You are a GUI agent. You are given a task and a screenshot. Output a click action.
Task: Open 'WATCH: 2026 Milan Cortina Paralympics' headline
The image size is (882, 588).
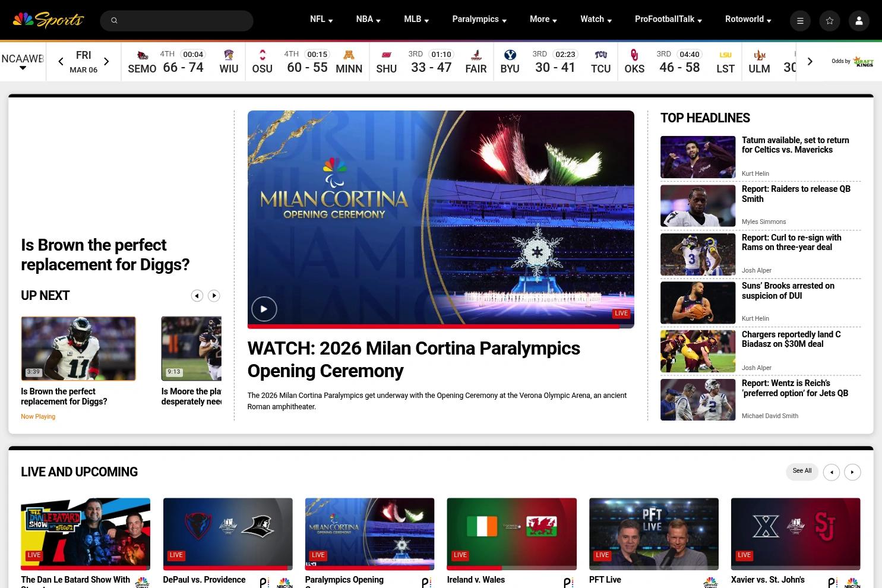click(x=414, y=359)
